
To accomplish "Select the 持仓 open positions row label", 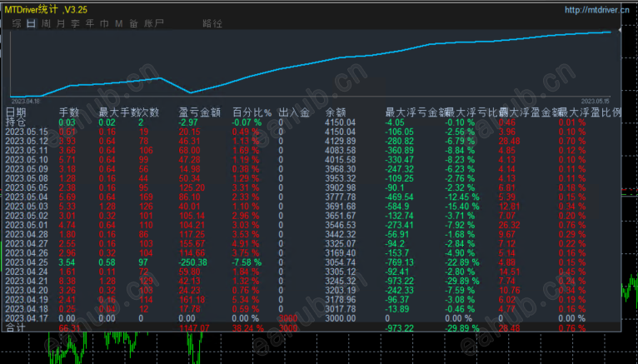I will point(16,122).
